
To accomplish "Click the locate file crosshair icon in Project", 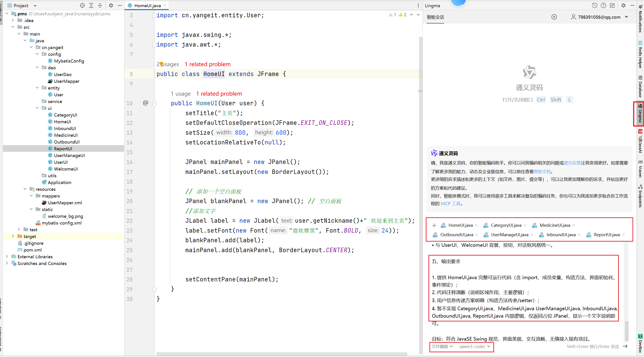I will 82,5.
